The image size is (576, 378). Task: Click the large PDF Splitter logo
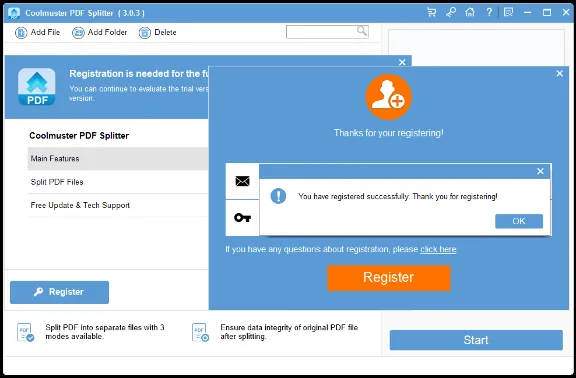[x=37, y=87]
